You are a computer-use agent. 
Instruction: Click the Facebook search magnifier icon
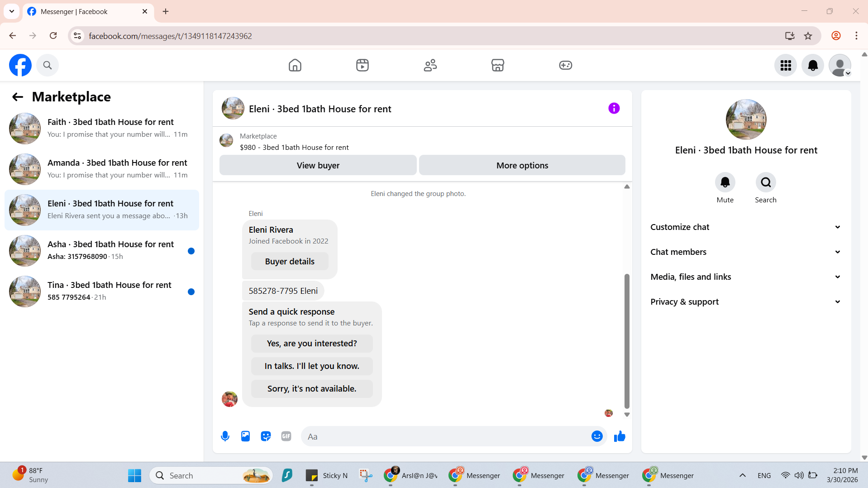(48, 65)
